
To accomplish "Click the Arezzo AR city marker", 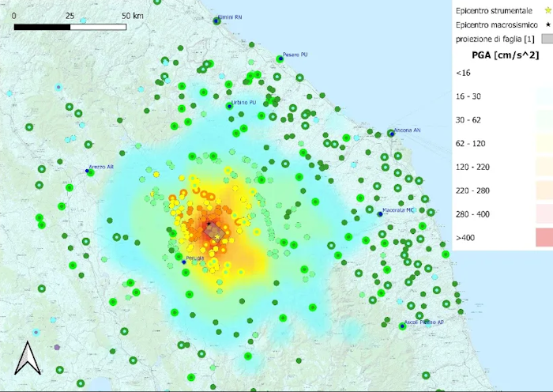I will point(87,170).
